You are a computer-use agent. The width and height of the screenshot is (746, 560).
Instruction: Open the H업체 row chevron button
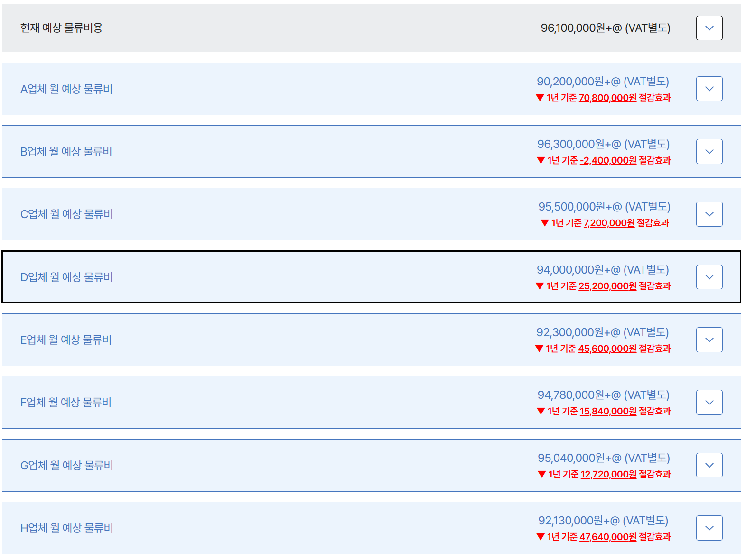click(709, 528)
